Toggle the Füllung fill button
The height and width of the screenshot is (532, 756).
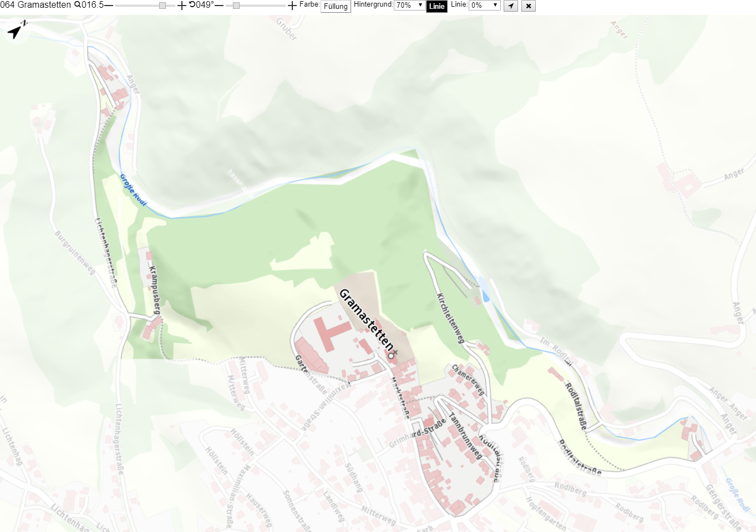coord(336,6)
